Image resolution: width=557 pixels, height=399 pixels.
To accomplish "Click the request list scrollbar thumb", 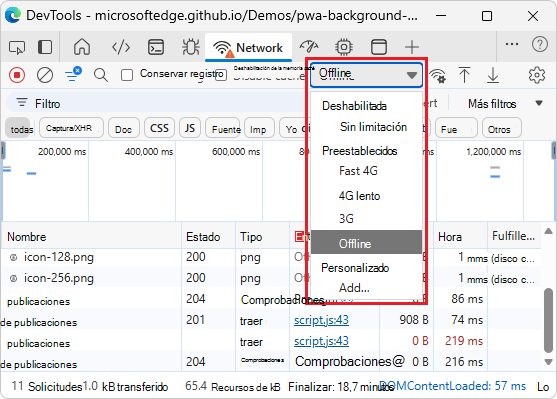I will (548, 321).
